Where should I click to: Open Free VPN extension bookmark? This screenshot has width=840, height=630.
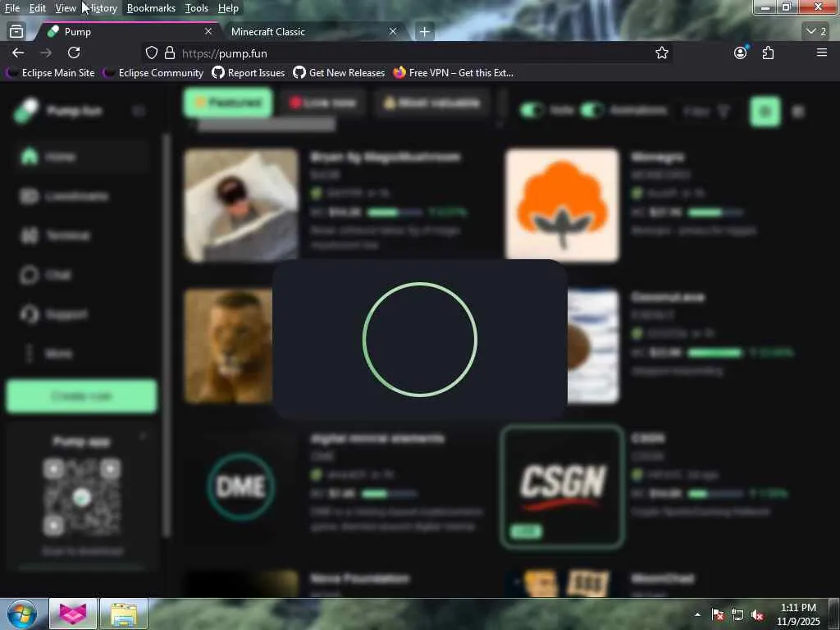(x=453, y=72)
